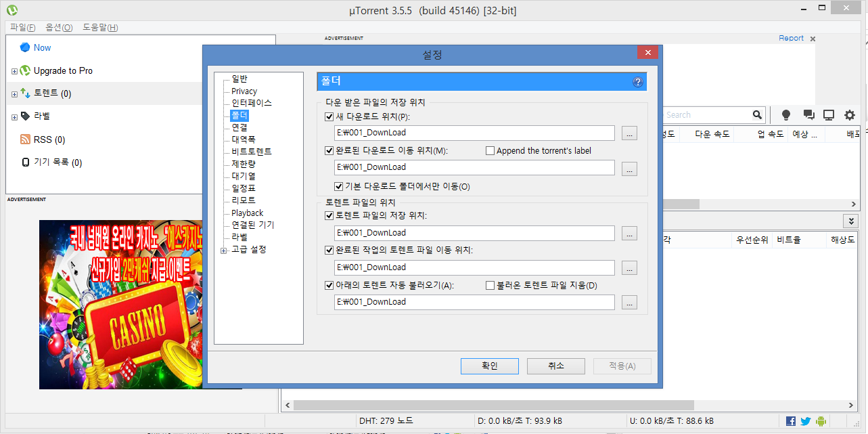Click the chat bubbles icon in toolbar
Viewport: 868px width, 434px height.
[x=808, y=115]
